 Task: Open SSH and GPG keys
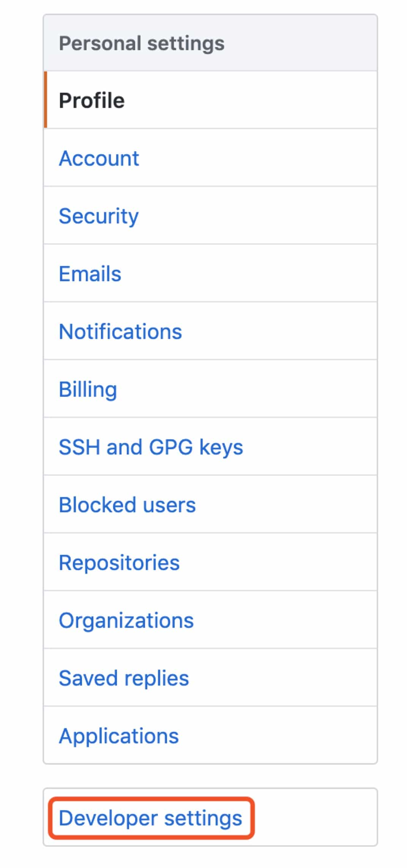(x=210, y=447)
